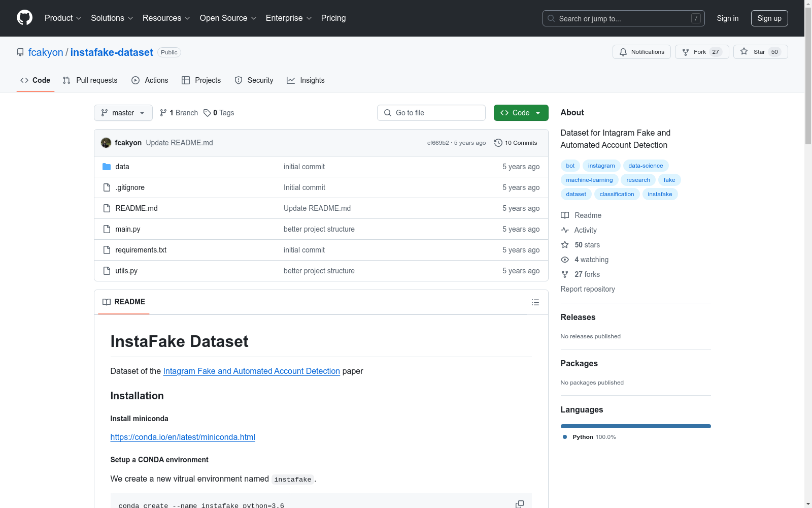This screenshot has width=812, height=508.
Task: Click the Report repository link
Action: click(x=588, y=289)
